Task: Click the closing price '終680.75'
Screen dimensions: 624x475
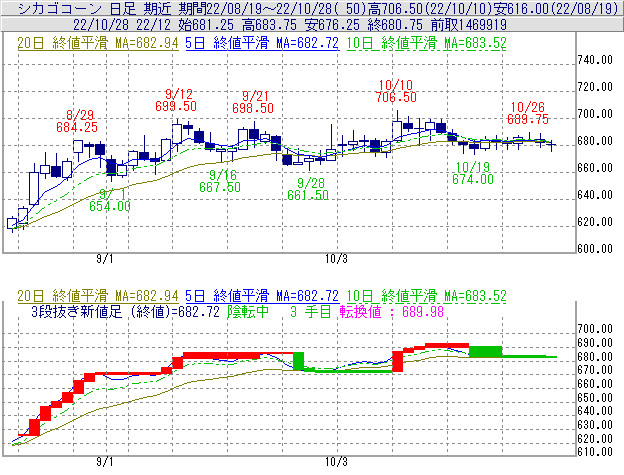Action: pyautogui.click(x=395, y=25)
